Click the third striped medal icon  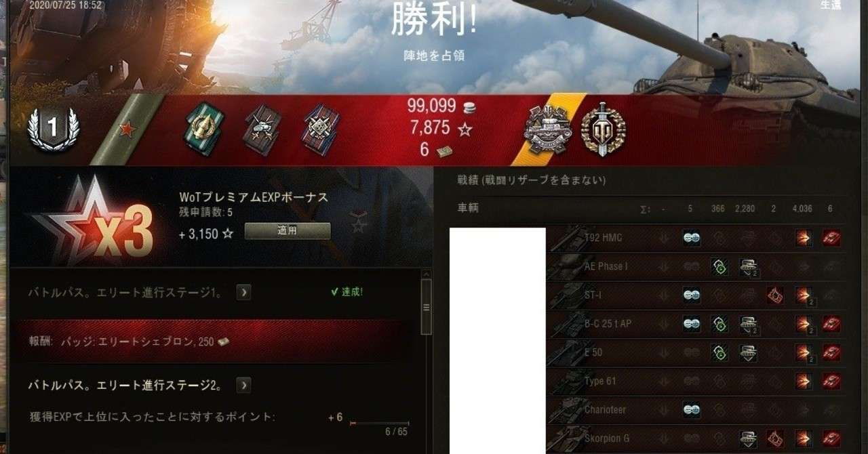click(321, 130)
